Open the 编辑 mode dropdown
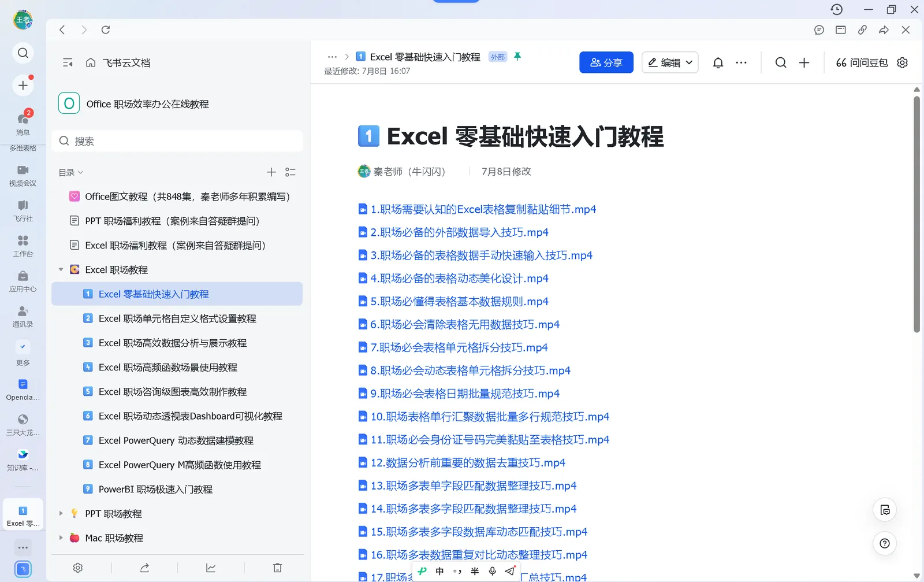The width and height of the screenshot is (924, 582). click(670, 62)
